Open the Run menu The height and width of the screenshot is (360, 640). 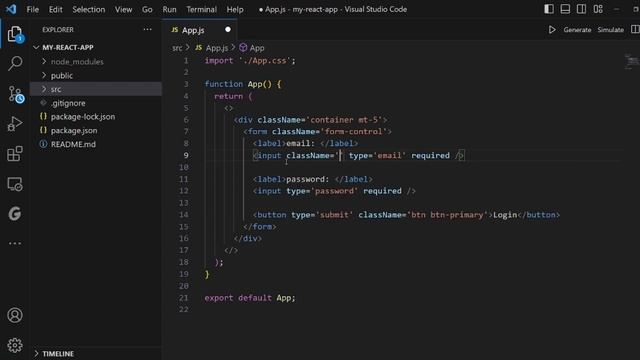169,9
